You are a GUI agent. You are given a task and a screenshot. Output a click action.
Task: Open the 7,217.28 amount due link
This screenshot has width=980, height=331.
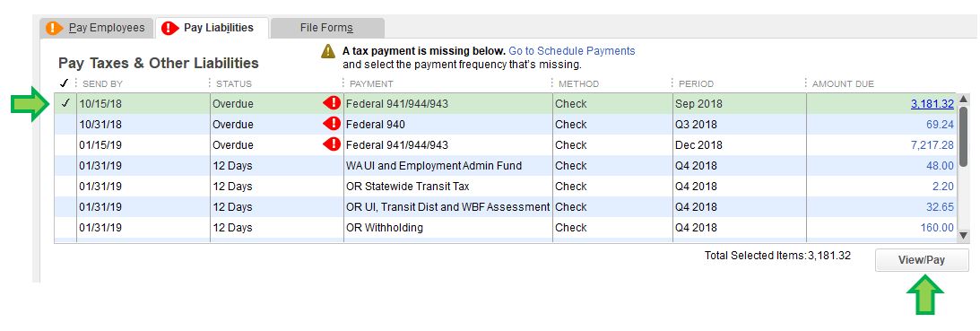coord(932,145)
